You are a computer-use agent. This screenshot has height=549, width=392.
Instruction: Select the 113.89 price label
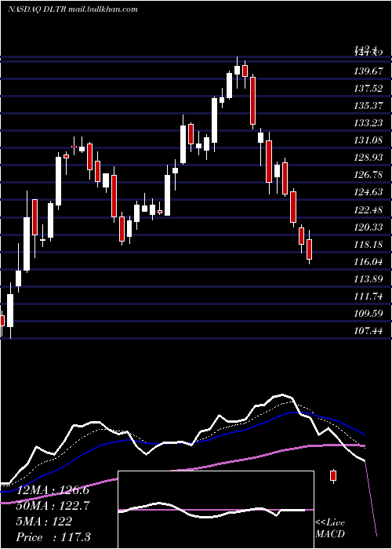tap(367, 279)
